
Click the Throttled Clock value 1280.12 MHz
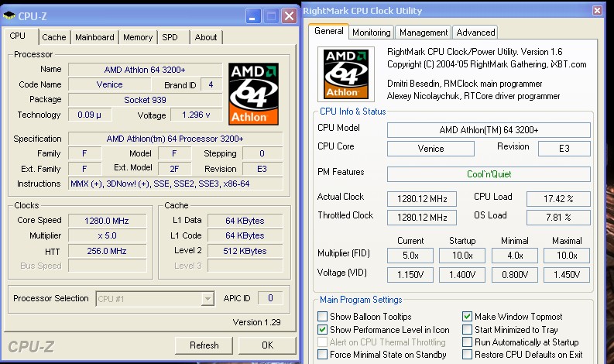pos(422,218)
